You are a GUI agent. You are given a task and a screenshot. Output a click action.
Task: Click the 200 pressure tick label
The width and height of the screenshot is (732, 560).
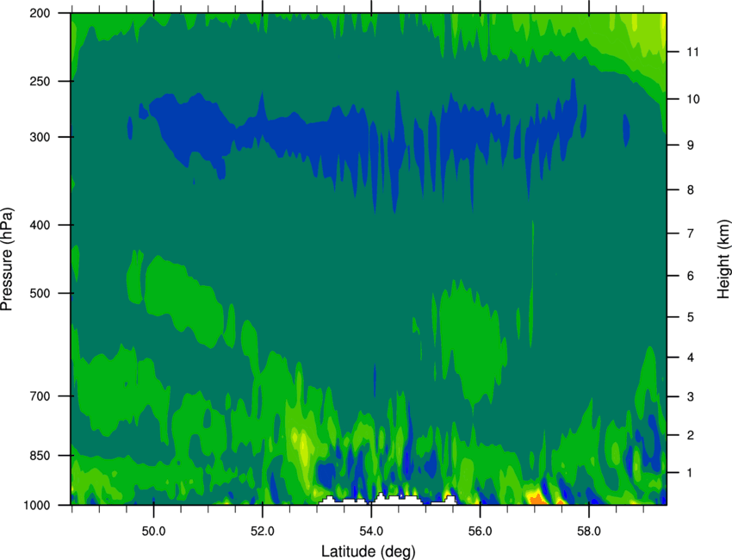pyautogui.click(x=40, y=13)
